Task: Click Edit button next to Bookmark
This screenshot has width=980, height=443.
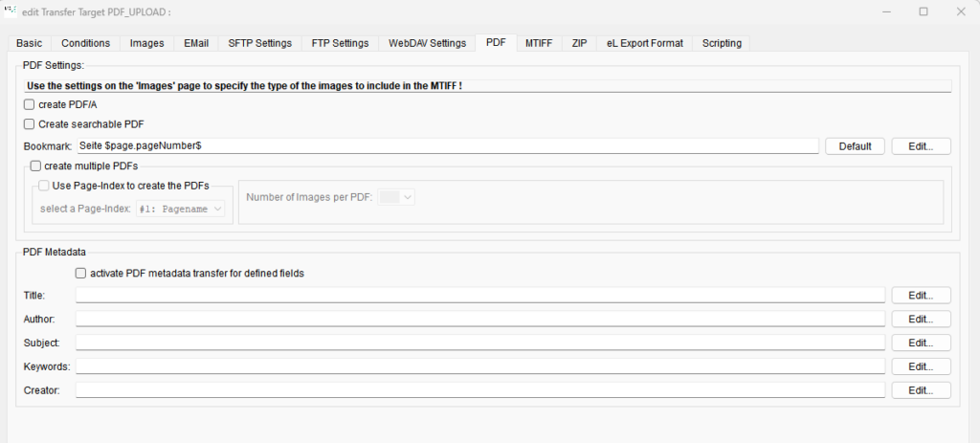Action: (x=921, y=146)
